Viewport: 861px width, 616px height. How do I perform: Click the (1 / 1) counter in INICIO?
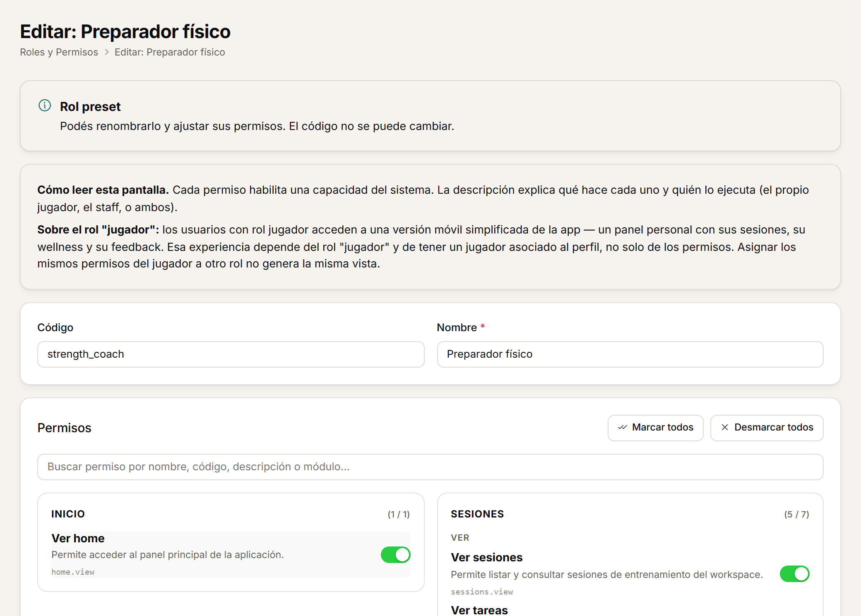[399, 514]
